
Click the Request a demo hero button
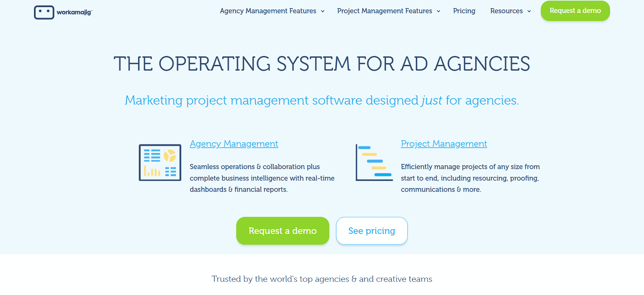click(x=283, y=231)
